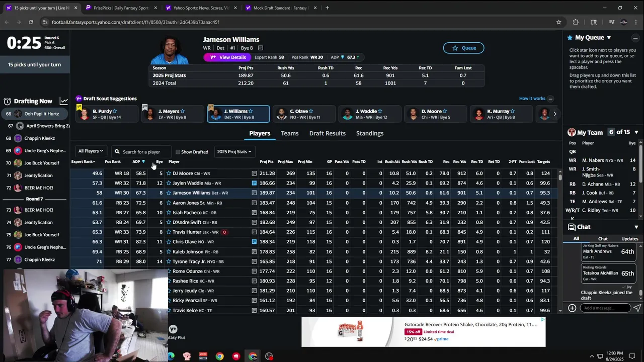
Task: Reload the page with the browser refresh button
Action: point(31,22)
